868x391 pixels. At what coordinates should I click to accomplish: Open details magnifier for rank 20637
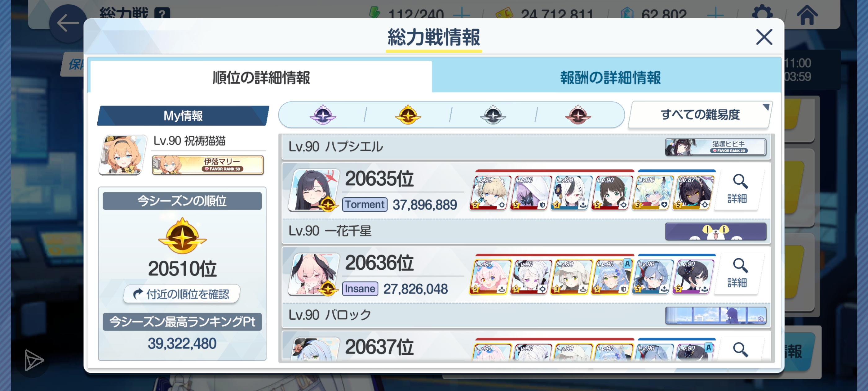(740, 350)
